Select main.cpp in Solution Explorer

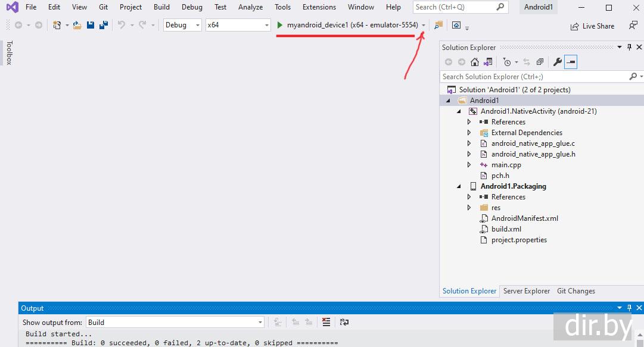[x=506, y=165]
